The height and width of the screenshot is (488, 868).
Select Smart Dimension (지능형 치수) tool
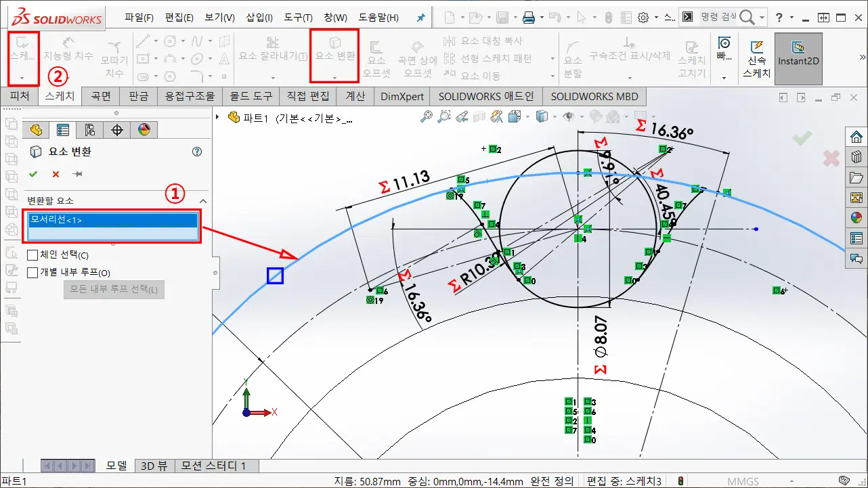pos(68,51)
